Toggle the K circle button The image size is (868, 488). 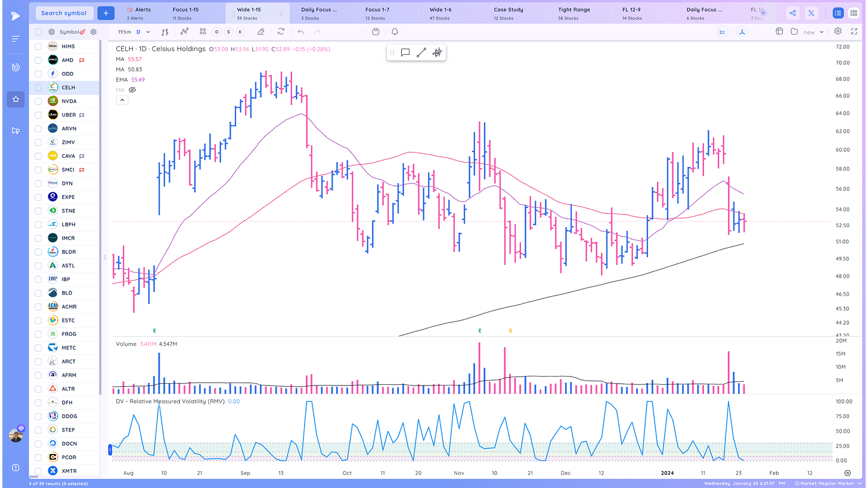point(240,32)
